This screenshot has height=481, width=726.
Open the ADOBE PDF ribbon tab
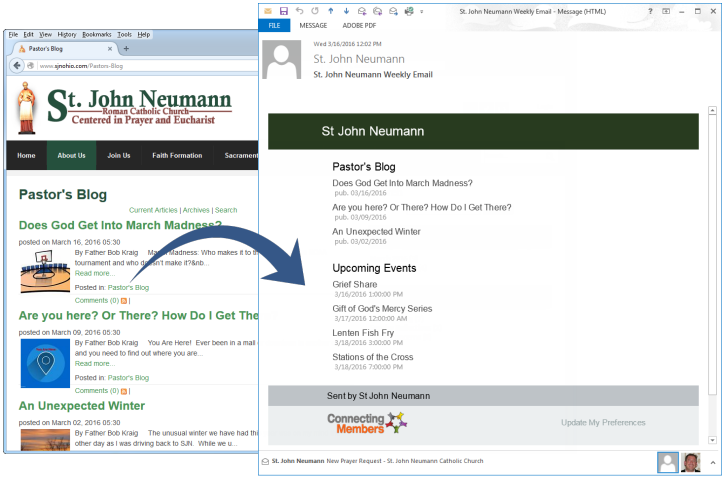tap(359, 25)
